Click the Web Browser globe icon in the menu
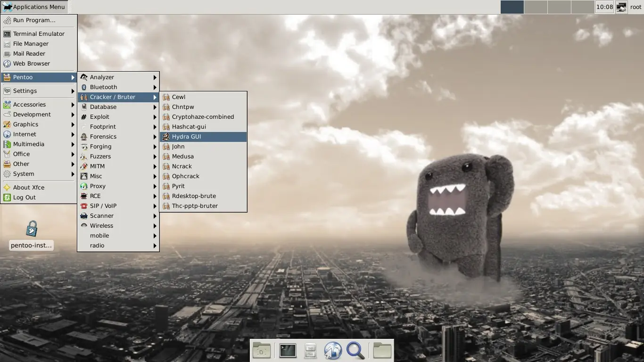Image resolution: width=644 pixels, height=362 pixels. (7, 64)
